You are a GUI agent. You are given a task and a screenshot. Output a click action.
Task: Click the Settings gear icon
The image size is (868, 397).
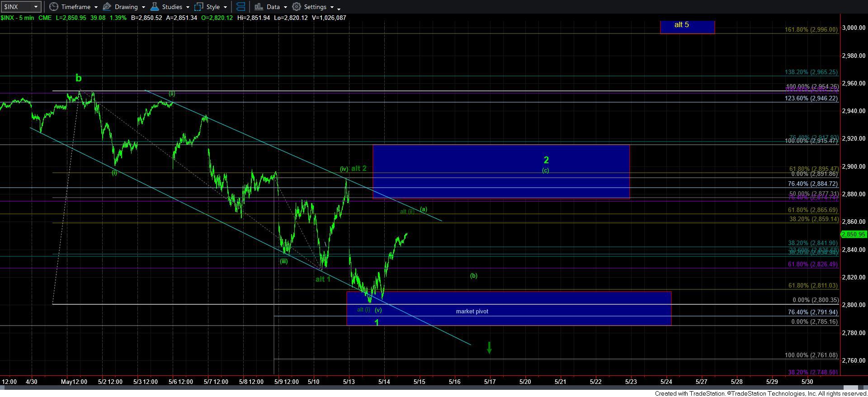[x=297, y=7]
